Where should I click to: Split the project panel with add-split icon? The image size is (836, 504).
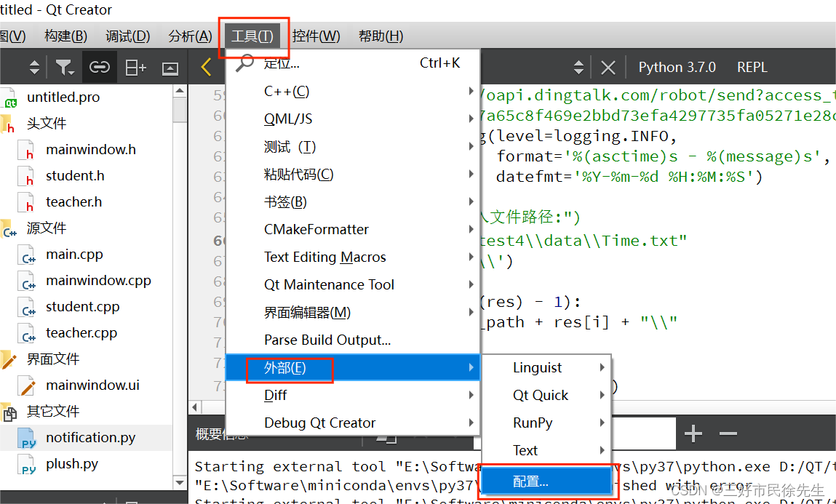135,68
